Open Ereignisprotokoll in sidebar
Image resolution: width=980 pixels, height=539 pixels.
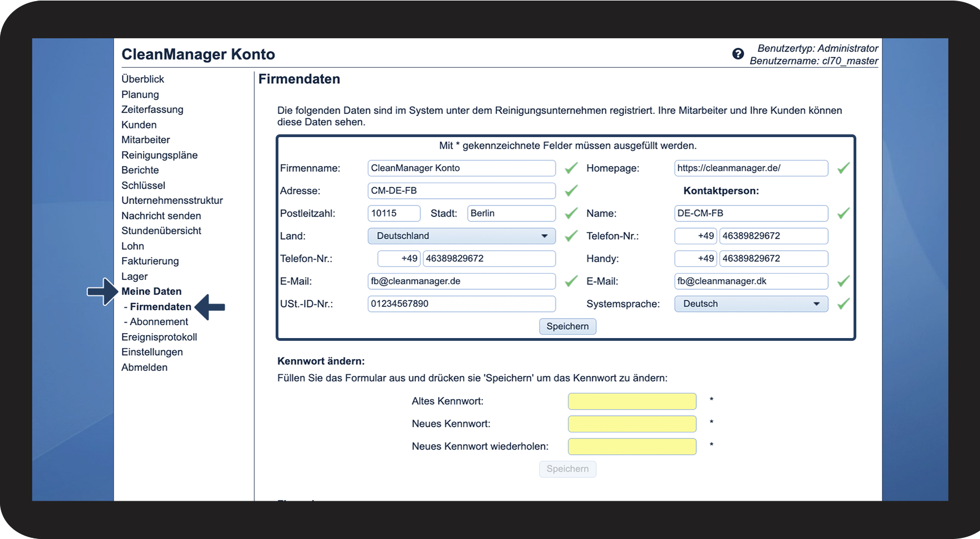pyautogui.click(x=159, y=337)
